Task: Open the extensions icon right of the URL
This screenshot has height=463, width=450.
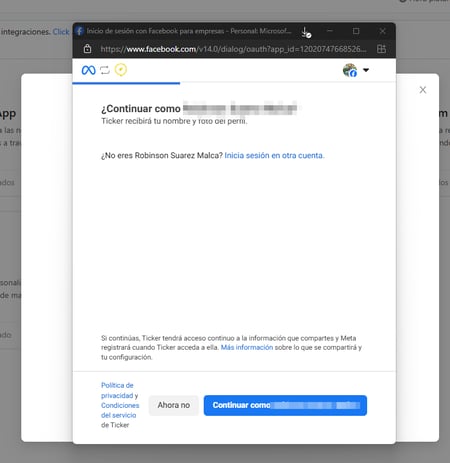Action: (x=381, y=49)
